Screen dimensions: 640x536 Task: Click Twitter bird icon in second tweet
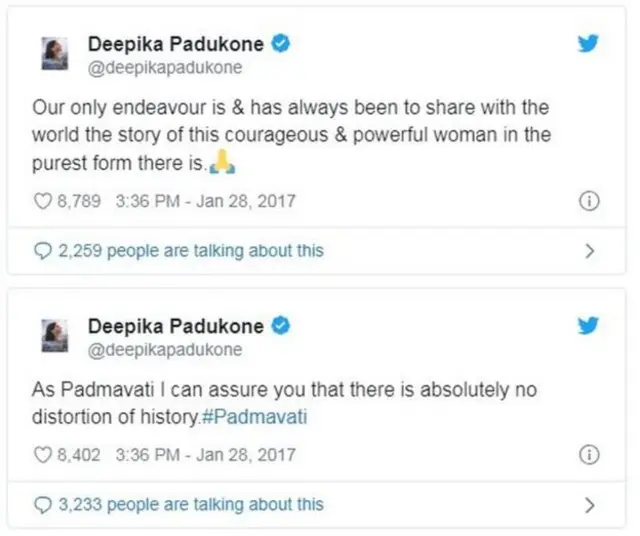click(589, 328)
